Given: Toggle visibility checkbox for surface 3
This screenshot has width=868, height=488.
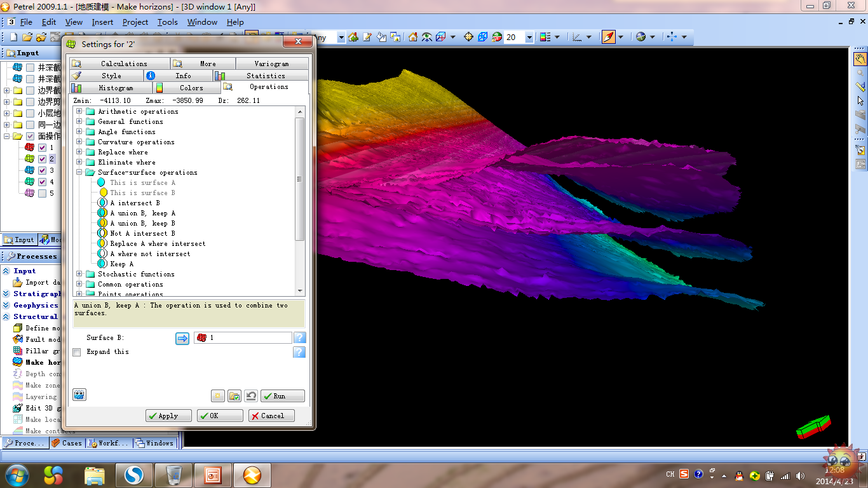Looking at the screenshot, I should (43, 170).
